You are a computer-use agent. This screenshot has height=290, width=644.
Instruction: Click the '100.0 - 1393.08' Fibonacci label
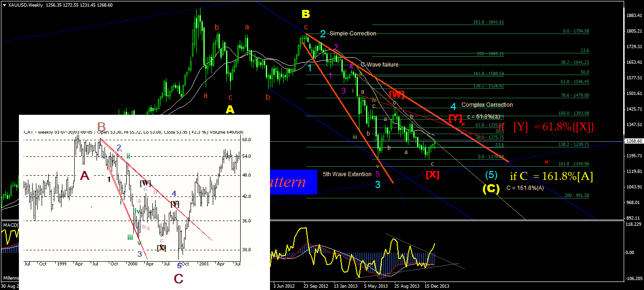pyautogui.click(x=574, y=113)
